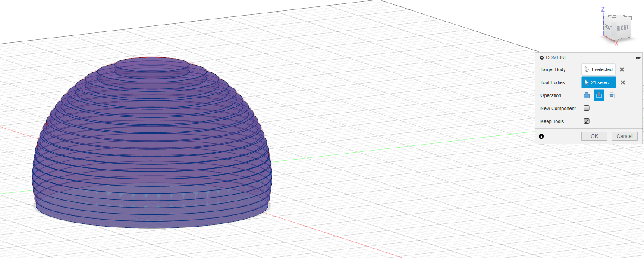Screen dimensions: 644x258
Task: Expand the COMBINE dialog double-arrow icon
Action: 638,58
